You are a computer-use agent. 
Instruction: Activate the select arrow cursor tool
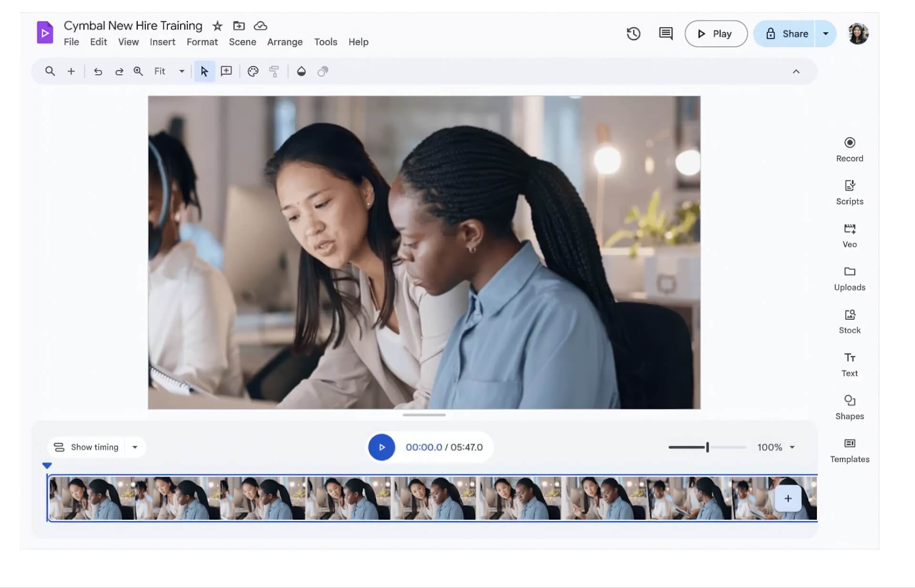coord(204,71)
